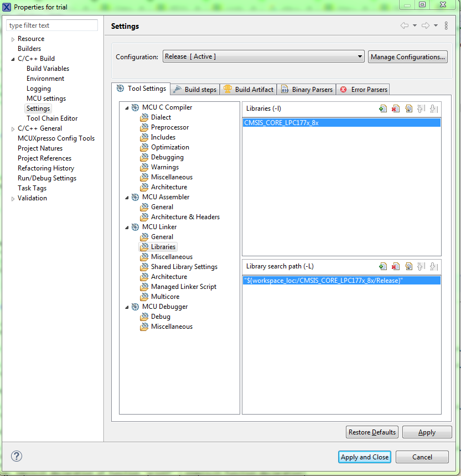The image size is (461, 476).
Task: Delete selected library in Libraries (-l)
Action: click(396, 108)
